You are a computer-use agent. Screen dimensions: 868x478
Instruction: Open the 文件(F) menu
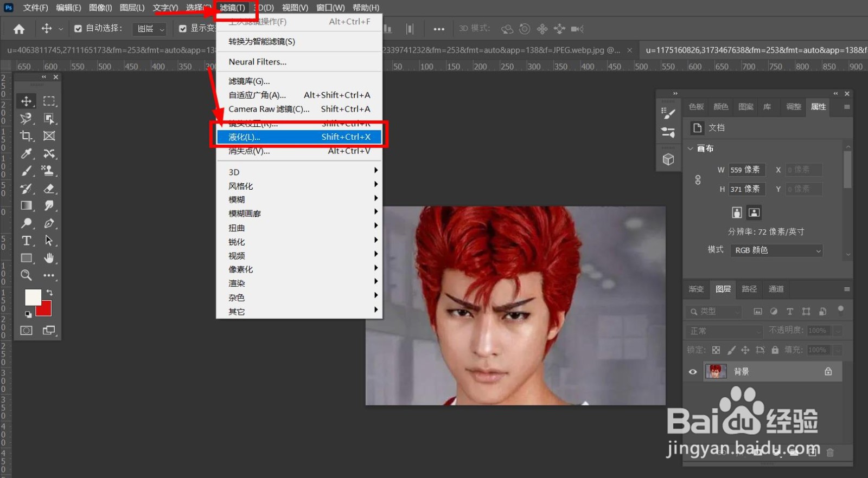tap(35, 8)
